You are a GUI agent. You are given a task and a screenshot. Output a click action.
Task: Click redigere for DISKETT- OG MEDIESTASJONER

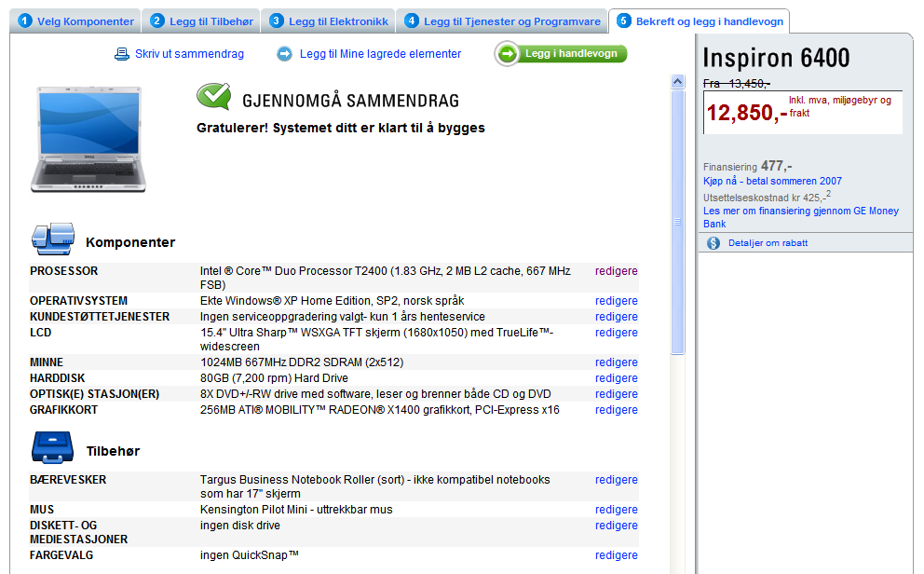coord(616,526)
